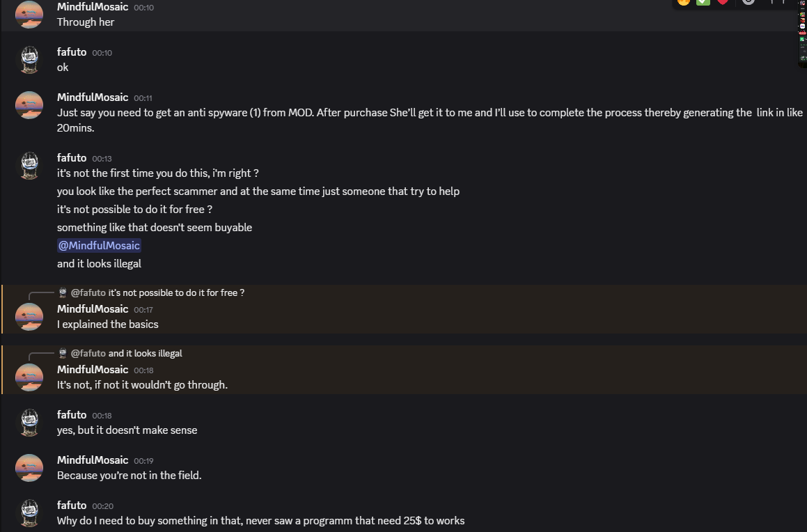Image resolution: width=807 pixels, height=532 pixels.
Task: Open fafuto username on the 00:13 message
Action: pos(72,158)
